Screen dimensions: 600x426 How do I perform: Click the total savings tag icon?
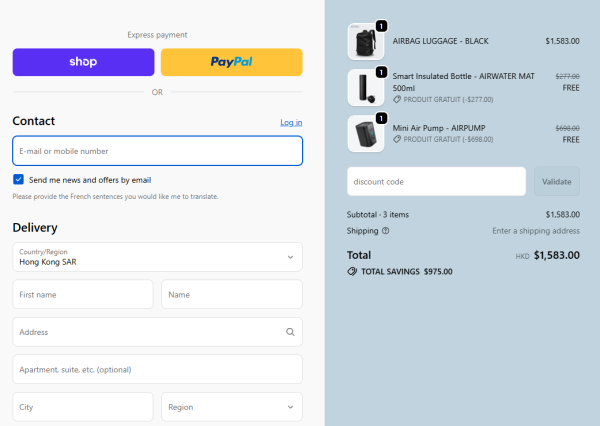[352, 271]
